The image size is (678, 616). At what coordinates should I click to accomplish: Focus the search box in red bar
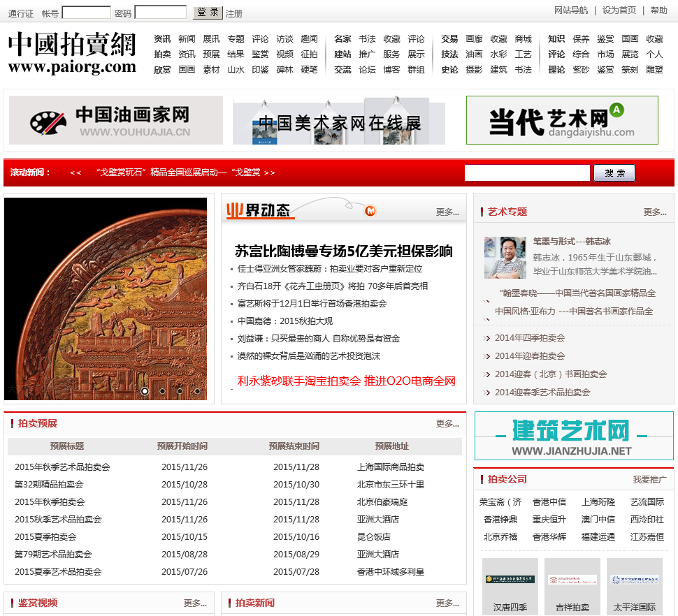[x=527, y=173]
